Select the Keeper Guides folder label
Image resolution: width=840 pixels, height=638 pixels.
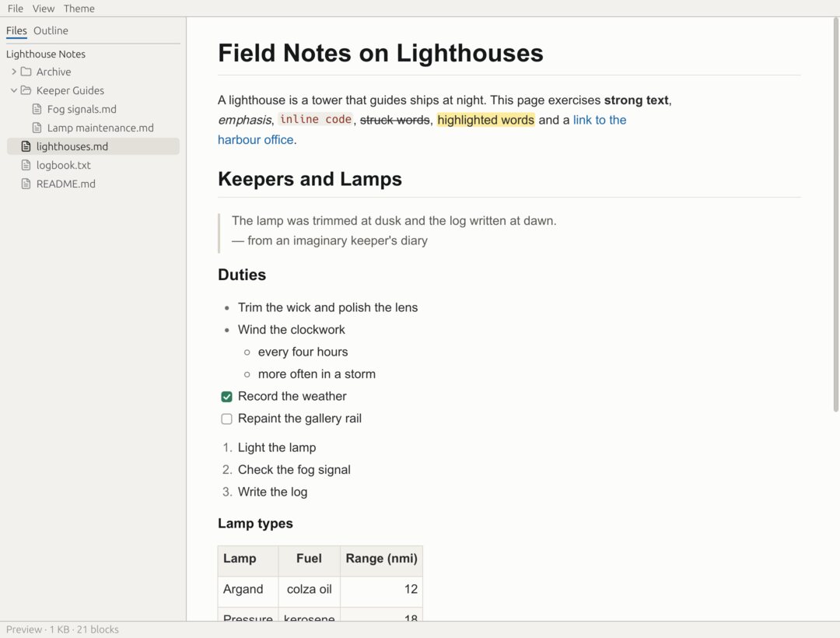(x=70, y=90)
